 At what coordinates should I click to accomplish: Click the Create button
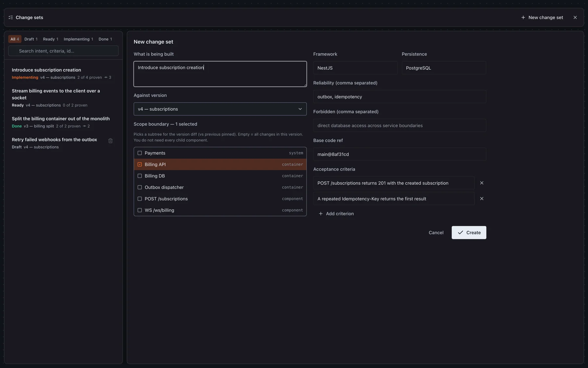click(x=469, y=233)
